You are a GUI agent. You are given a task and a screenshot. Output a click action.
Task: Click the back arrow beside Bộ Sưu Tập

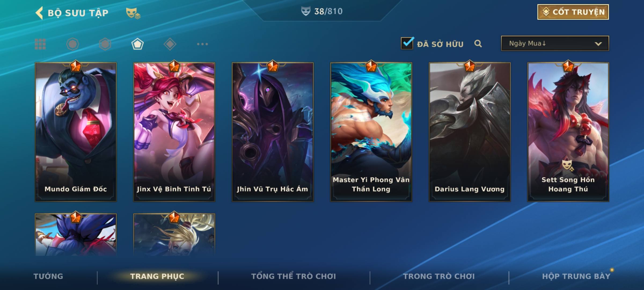point(39,13)
